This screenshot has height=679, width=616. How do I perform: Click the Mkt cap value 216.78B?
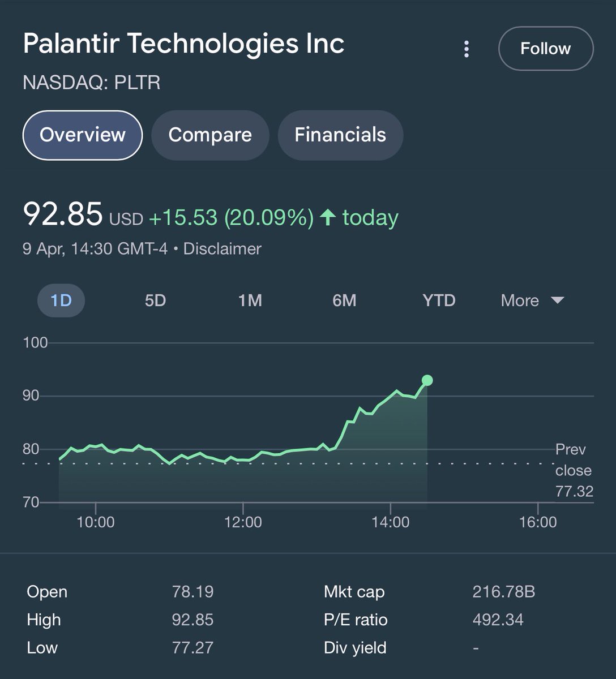coord(503,592)
